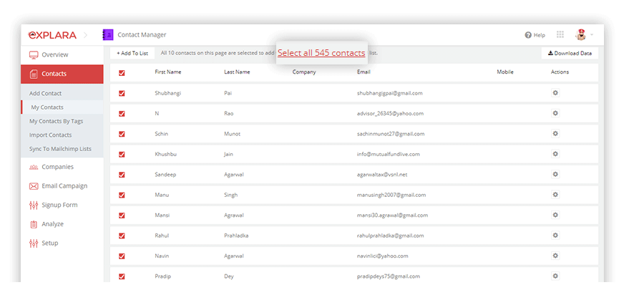Screen dimensions: 644x290
Task: Click first name Khushbu cell
Action: [165, 154]
